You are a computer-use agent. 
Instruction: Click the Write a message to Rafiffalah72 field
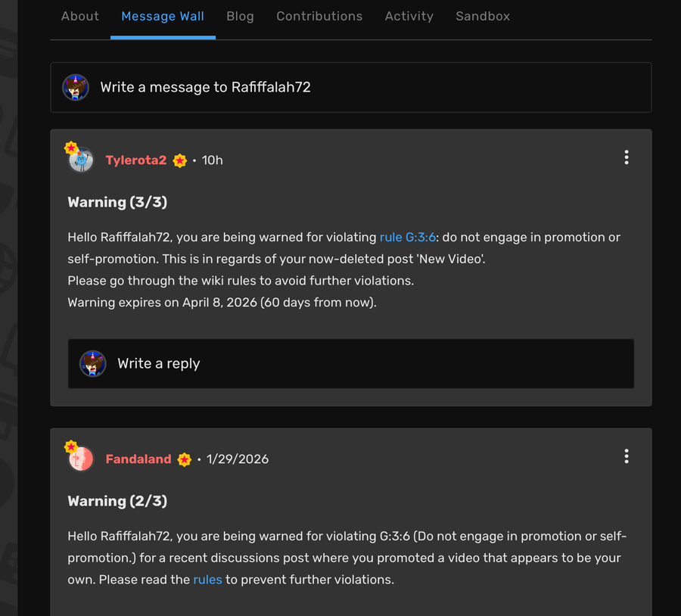[363, 88]
